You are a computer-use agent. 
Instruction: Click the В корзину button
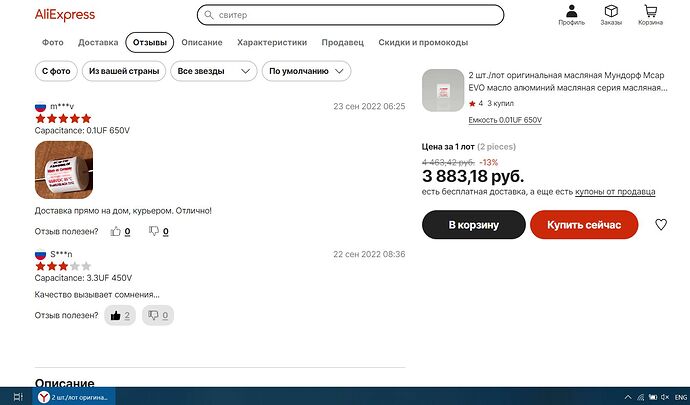click(473, 225)
